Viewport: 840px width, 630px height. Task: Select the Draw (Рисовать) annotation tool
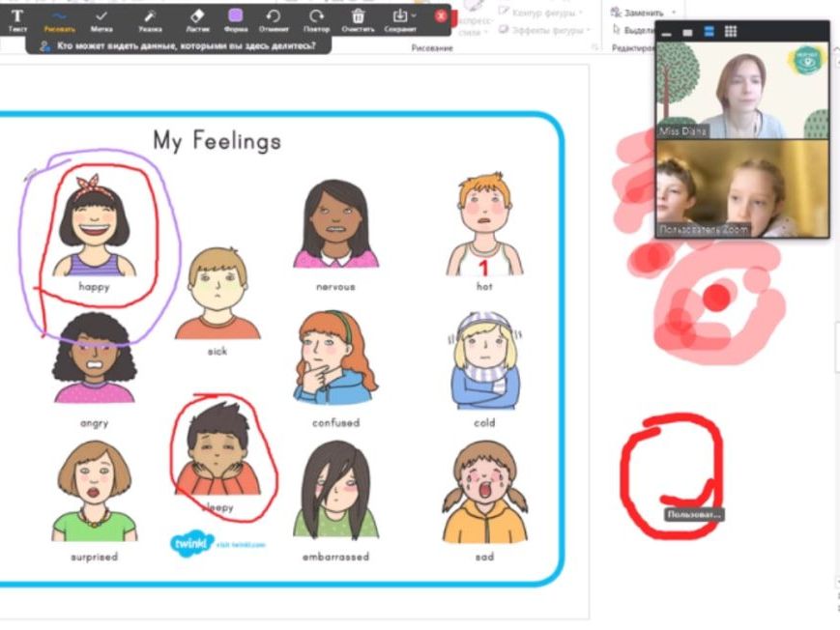coord(60,20)
